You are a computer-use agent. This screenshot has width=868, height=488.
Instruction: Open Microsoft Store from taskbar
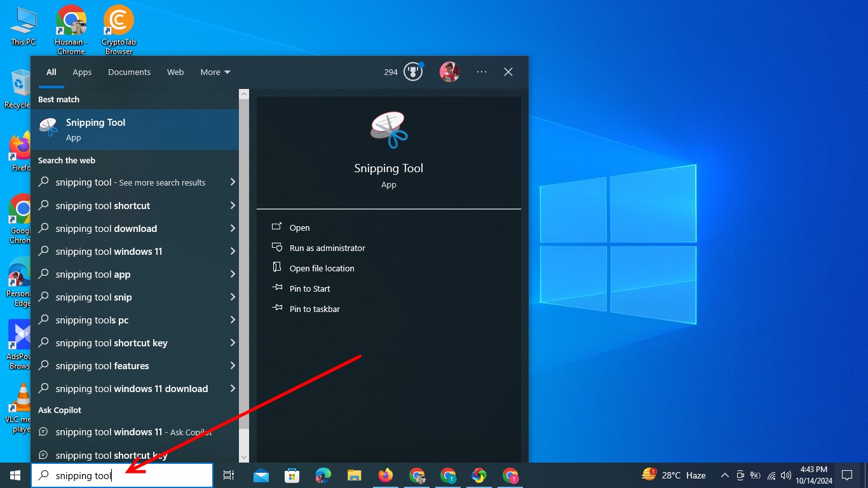click(x=292, y=475)
